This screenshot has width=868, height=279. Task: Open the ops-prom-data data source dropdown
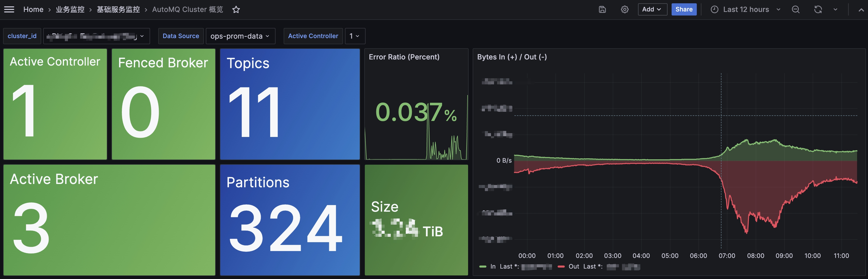tap(240, 36)
